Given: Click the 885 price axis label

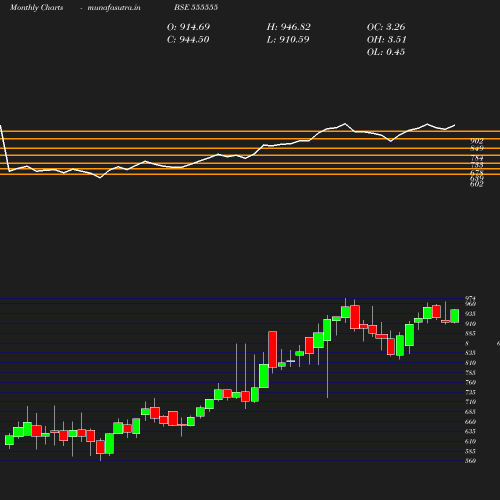Looking at the screenshot, I should click(x=470, y=333).
